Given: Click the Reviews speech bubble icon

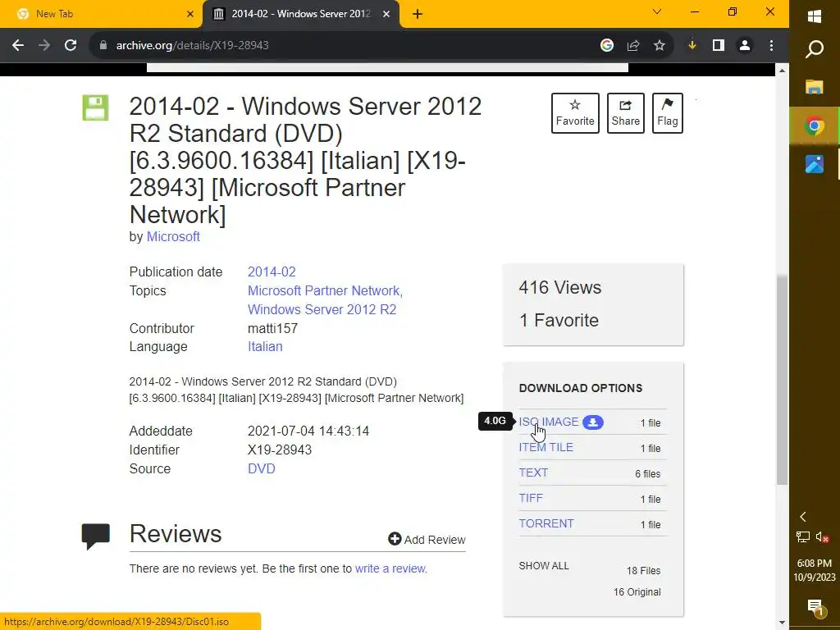Looking at the screenshot, I should [95, 536].
